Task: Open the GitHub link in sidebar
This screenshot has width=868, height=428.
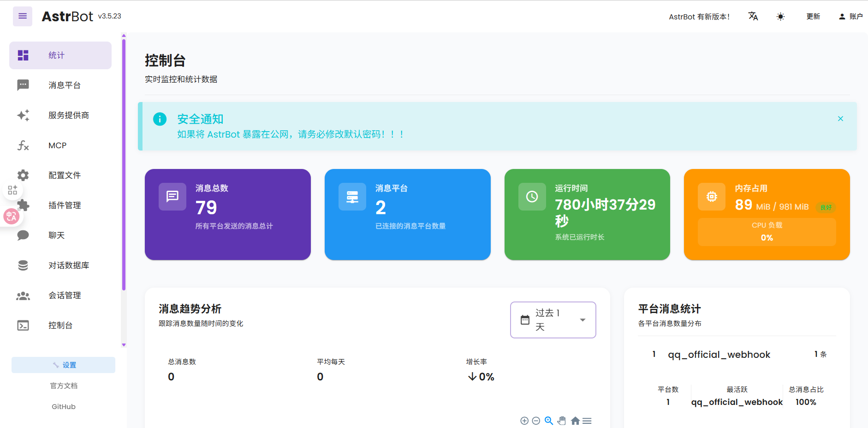Action: pos(64,407)
